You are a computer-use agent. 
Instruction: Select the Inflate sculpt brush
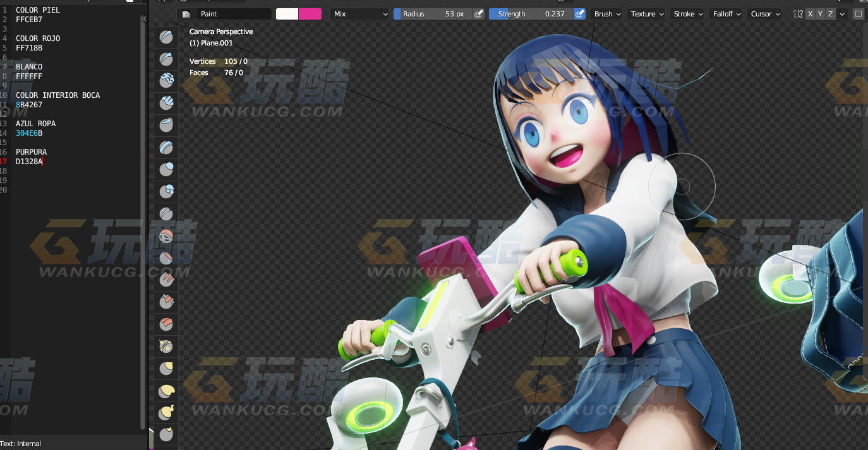[166, 169]
